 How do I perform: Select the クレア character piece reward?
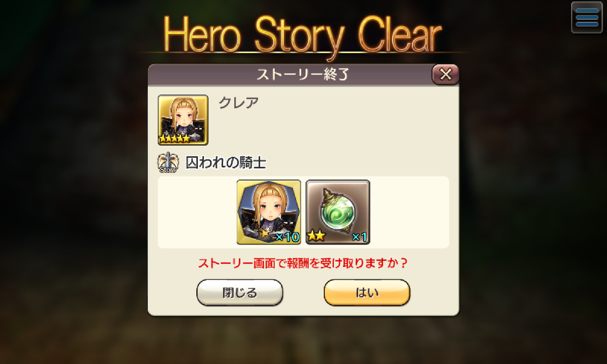269,212
